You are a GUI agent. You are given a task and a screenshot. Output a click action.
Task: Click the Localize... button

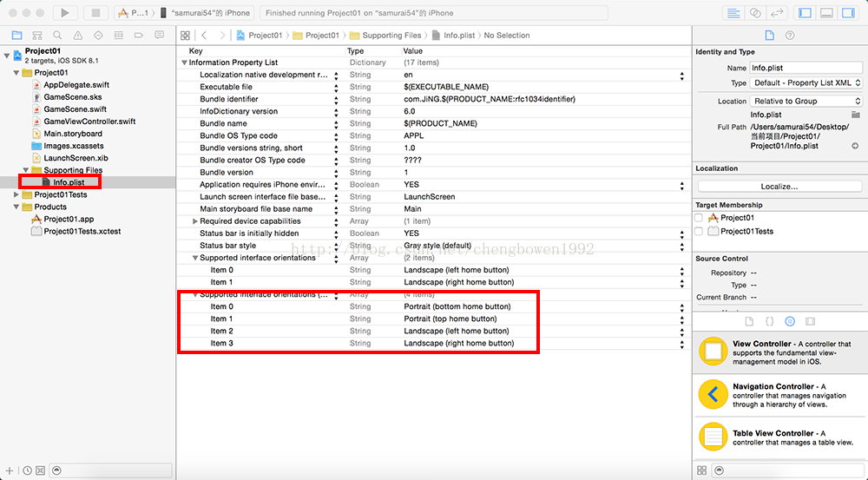[779, 187]
